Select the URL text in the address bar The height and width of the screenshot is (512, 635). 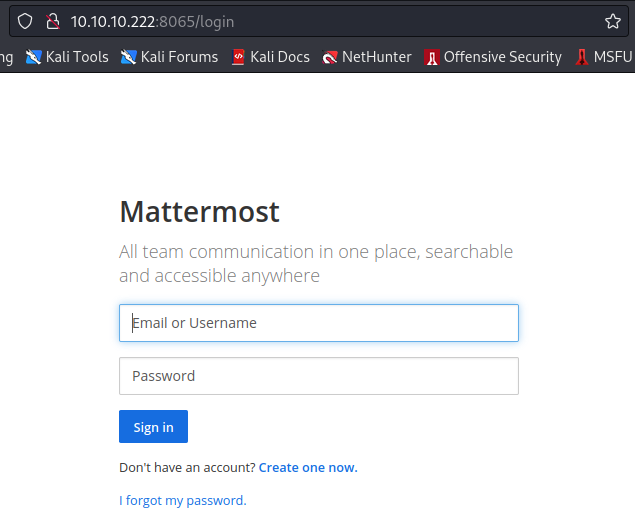pyautogui.click(x=152, y=21)
